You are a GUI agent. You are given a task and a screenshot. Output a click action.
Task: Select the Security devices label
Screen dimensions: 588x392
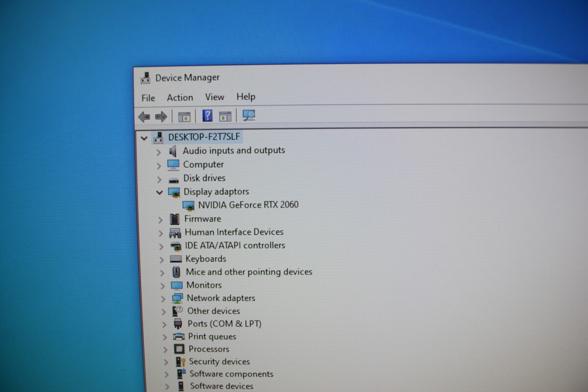pos(220,362)
